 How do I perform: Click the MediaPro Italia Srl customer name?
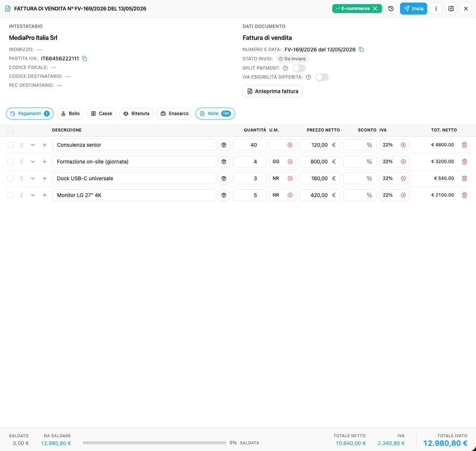pos(33,38)
